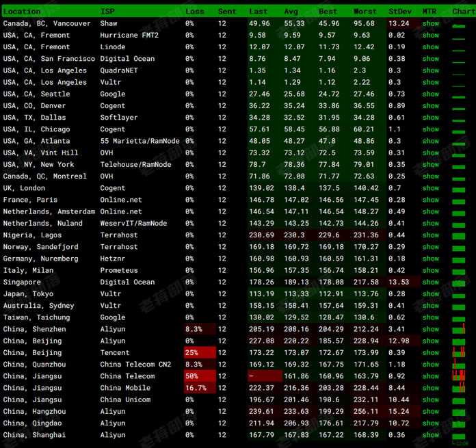Select the 'Nigeria, Lagos' location text
The height and width of the screenshot is (448, 476).
(x=32, y=235)
